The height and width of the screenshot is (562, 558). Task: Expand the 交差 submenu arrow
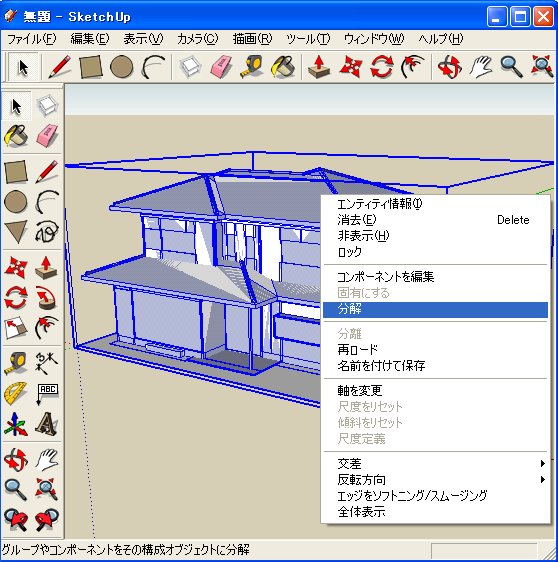pos(543,463)
